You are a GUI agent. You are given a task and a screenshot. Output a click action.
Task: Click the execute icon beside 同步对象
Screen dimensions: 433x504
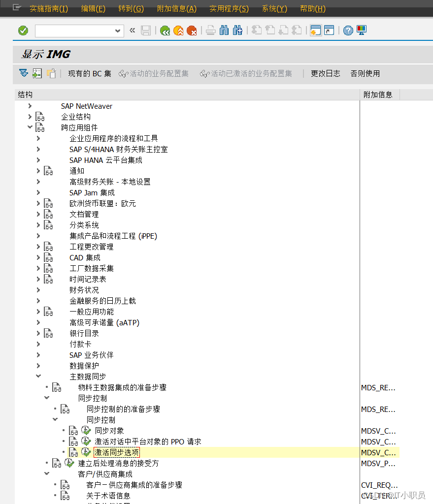[x=86, y=430]
